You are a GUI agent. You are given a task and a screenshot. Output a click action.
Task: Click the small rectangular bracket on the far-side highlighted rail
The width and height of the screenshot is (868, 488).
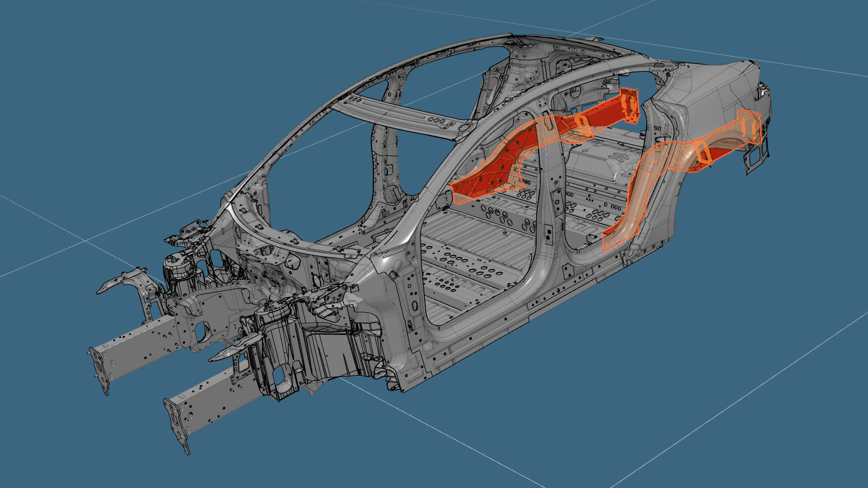tap(585, 126)
